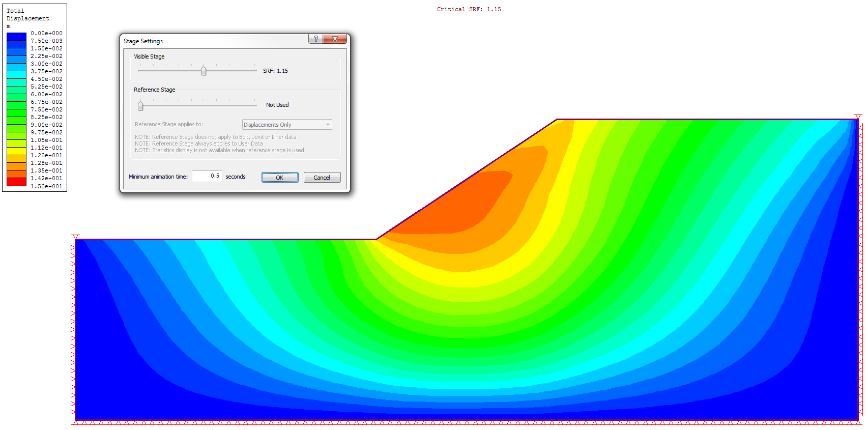Close the Stage Settings dialog

[335, 39]
